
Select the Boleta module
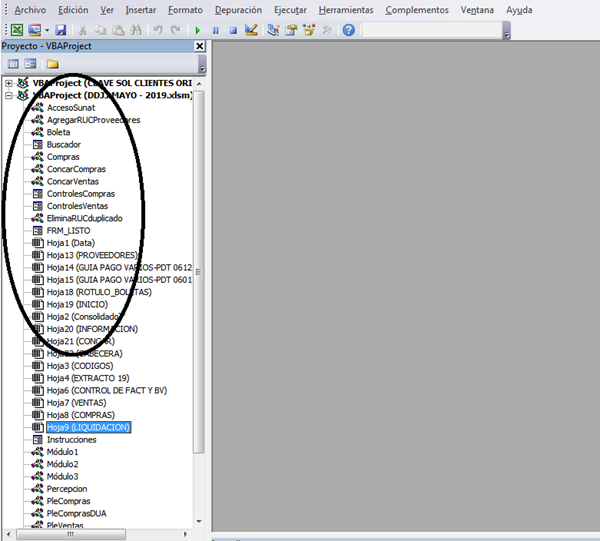59,132
